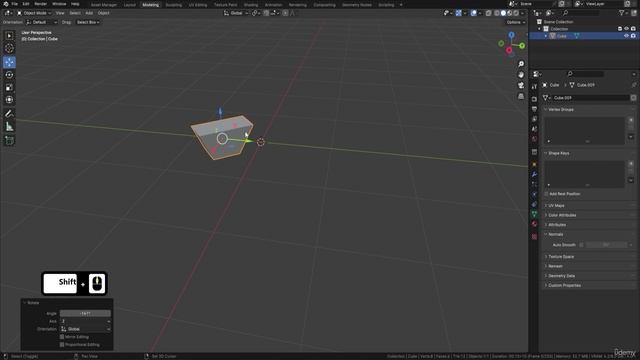Image resolution: width=640 pixels, height=360 pixels.
Task: Select the Annotate pencil tool
Action: click(9, 114)
